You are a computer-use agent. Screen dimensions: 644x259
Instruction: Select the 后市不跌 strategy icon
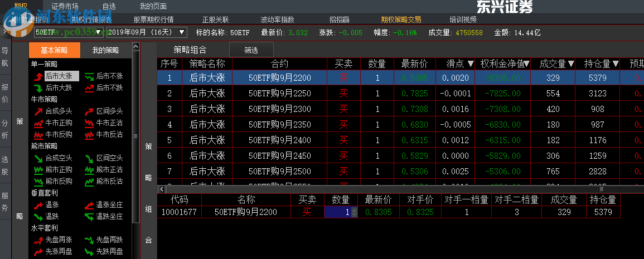click(x=89, y=87)
